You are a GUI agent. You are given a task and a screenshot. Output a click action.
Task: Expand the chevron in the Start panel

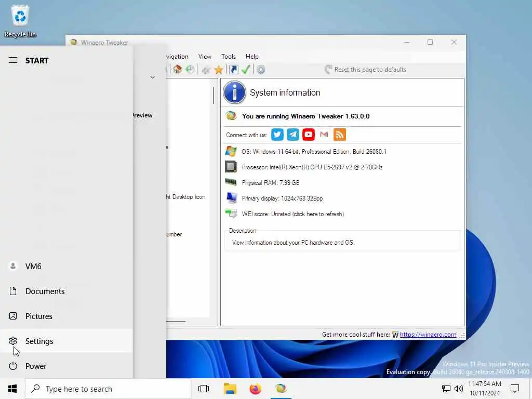click(x=153, y=77)
